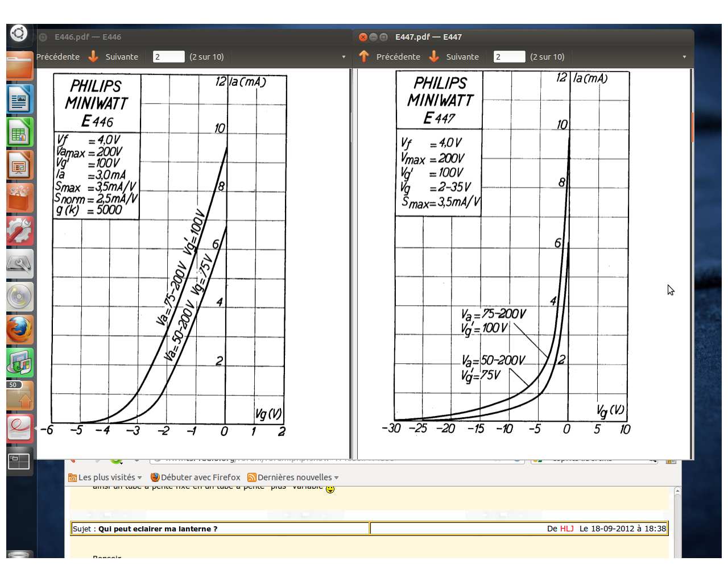This screenshot has width=728, height=582.
Task: Click the 'Qui peut eclairer ma lanterne ?' subject
Action: pyautogui.click(x=158, y=529)
